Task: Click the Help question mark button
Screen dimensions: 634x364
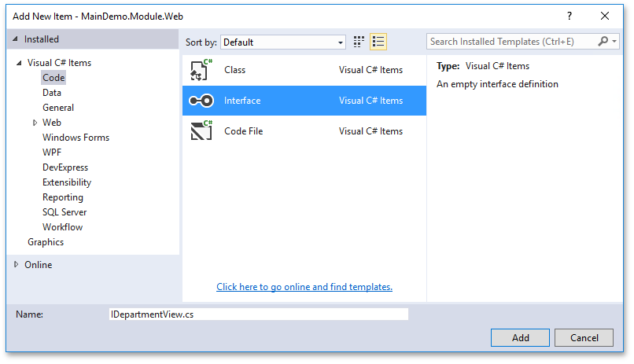Action: [569, 16]
